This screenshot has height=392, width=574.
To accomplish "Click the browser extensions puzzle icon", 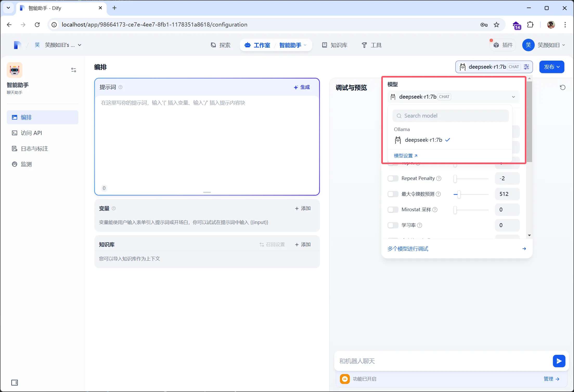I will pos(530,25).
